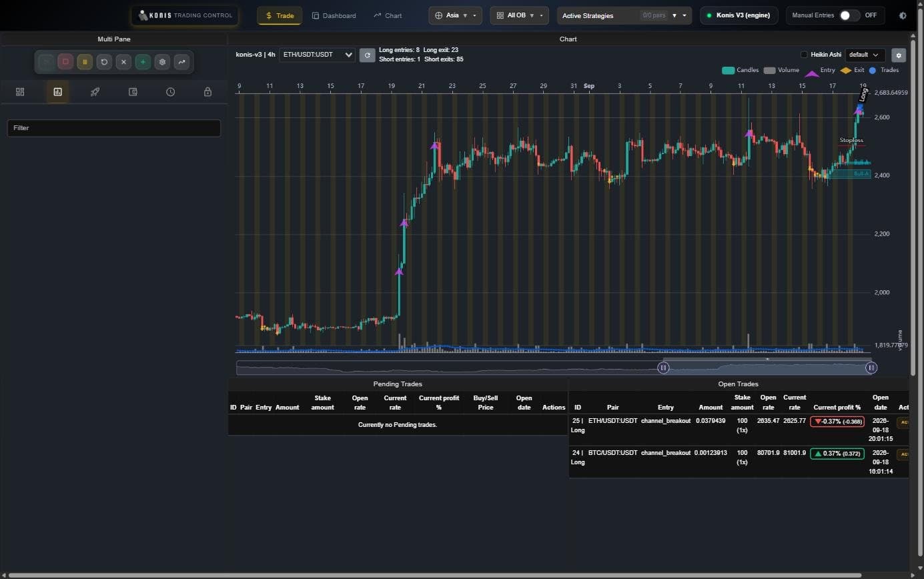Click the trending-line chart icon in bot toolbar

click(181, 62)
